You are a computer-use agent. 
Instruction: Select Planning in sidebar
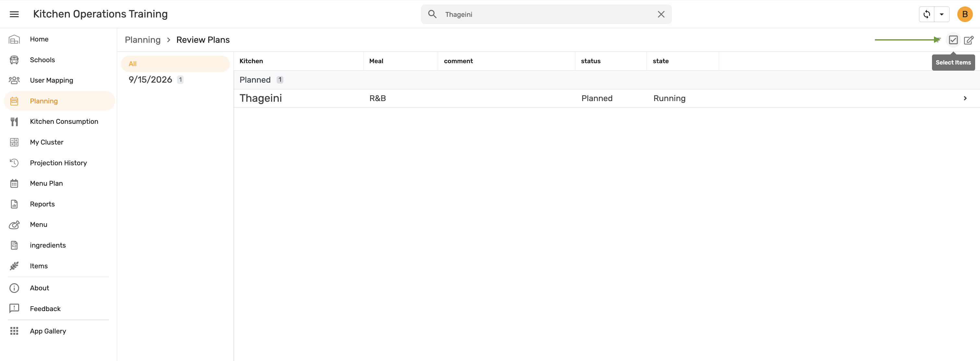click(44, 101)
